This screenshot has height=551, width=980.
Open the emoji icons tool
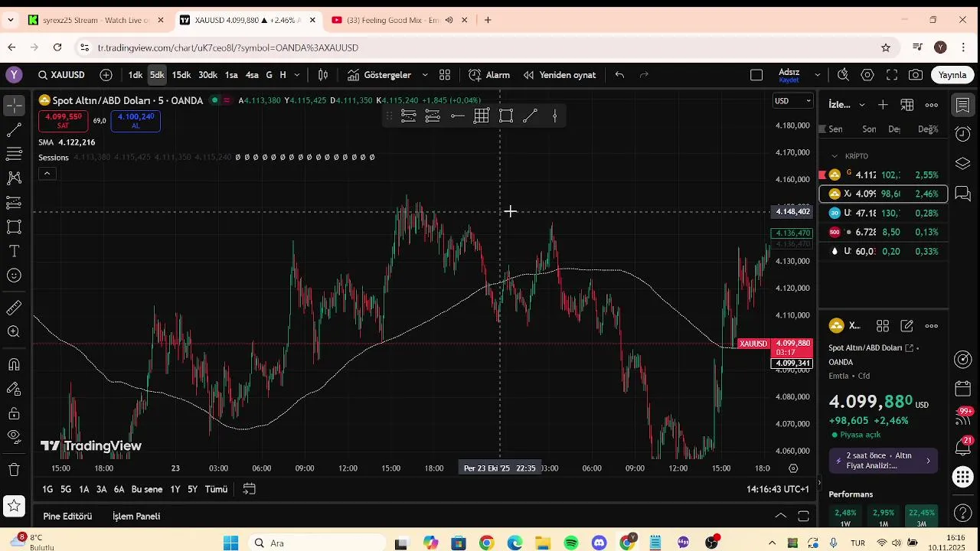[14, 276]
